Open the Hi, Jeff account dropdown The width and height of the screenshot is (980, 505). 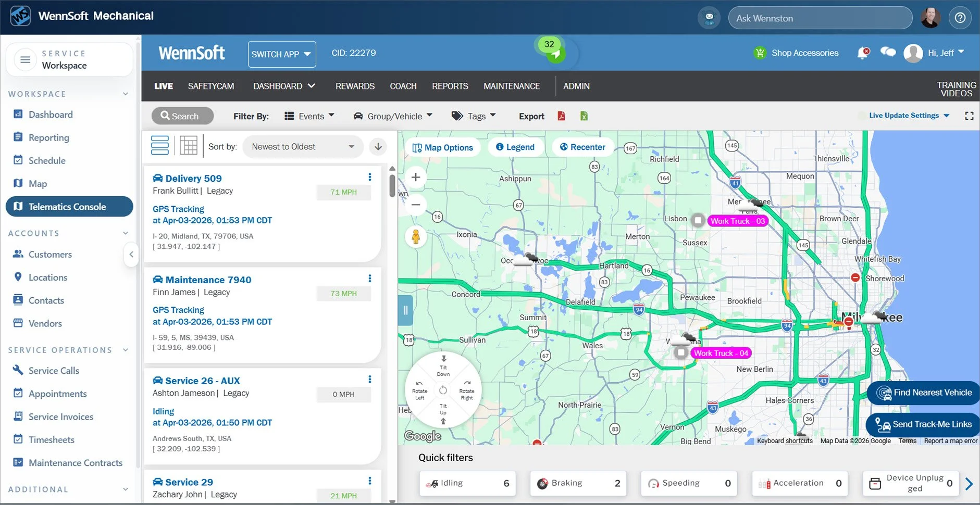(946, 53)
